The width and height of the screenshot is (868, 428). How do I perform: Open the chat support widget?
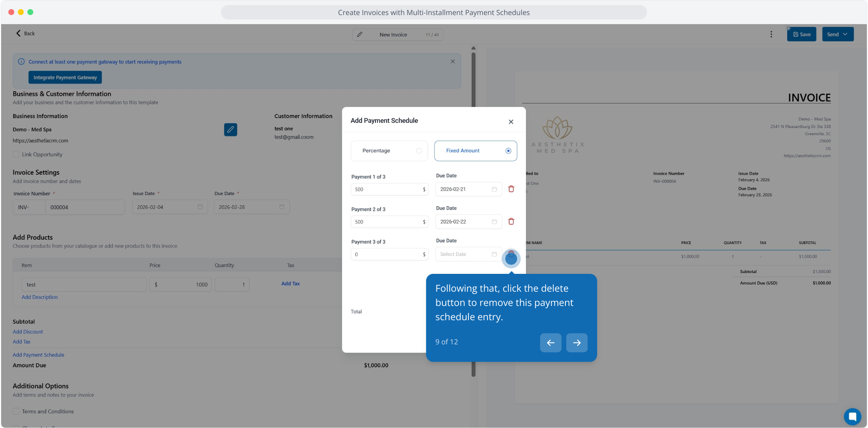coord(852,417)
